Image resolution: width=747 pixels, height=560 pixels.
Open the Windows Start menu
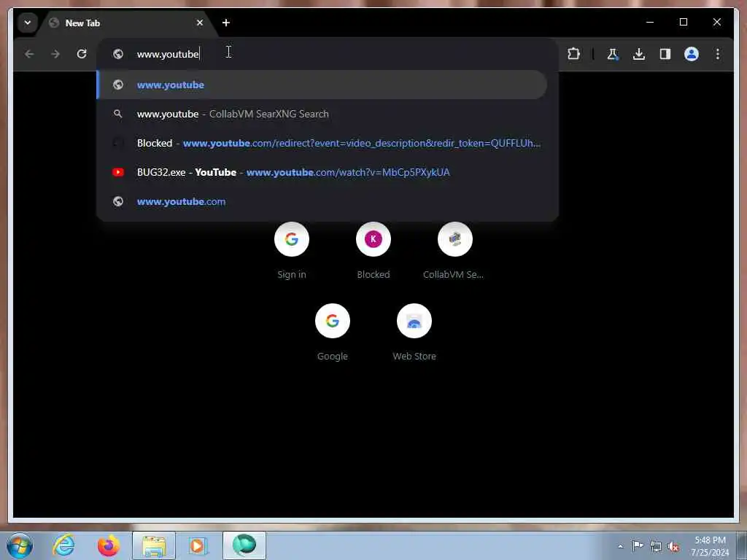tap(20, 545)
